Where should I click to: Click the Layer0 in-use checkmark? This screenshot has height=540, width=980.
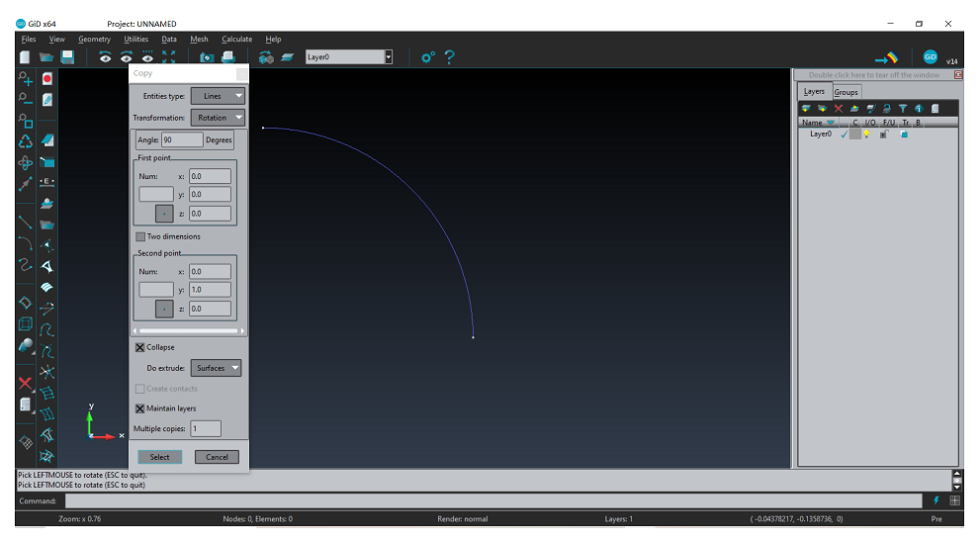coord(844,135)
